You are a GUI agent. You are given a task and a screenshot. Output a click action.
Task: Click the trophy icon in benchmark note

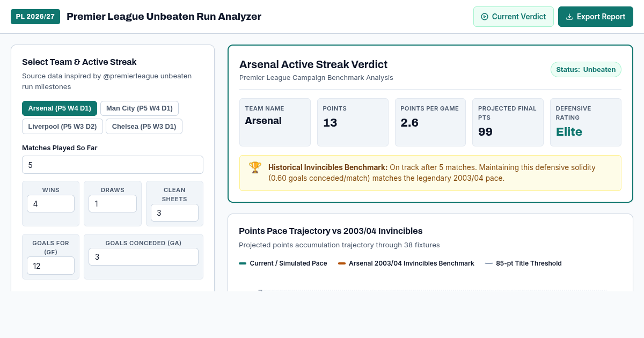pos(255,167)
